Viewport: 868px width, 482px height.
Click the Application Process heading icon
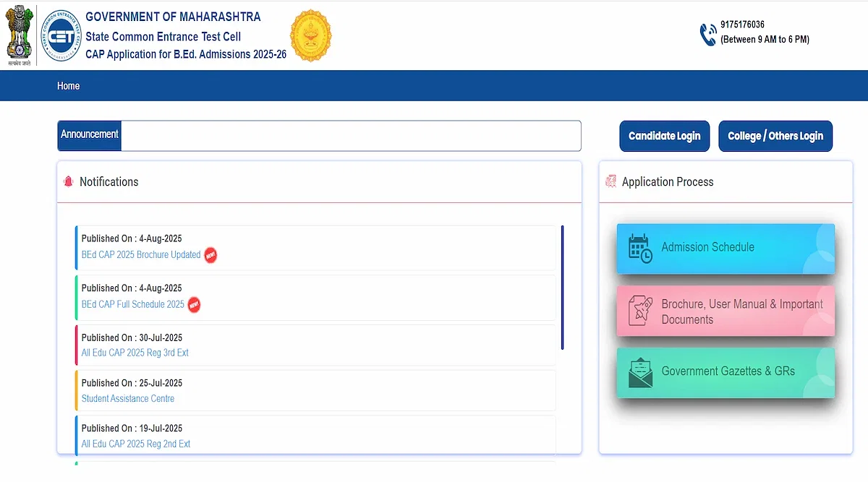point(611,181)
